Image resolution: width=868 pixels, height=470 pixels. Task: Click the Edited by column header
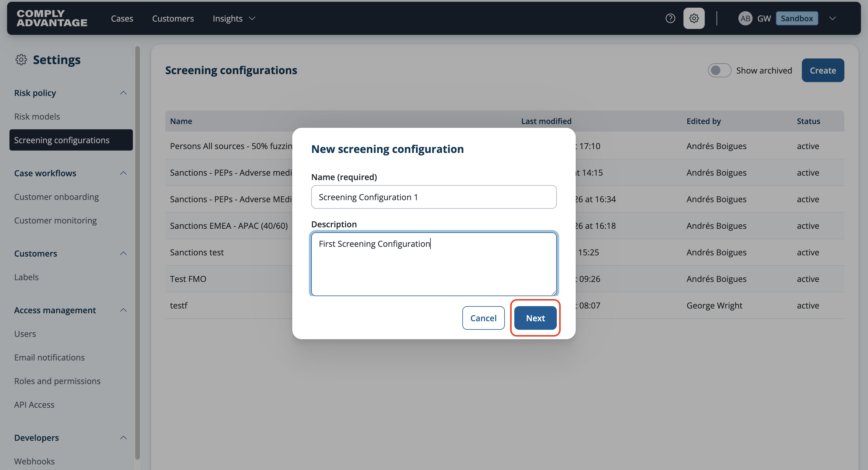704,121
